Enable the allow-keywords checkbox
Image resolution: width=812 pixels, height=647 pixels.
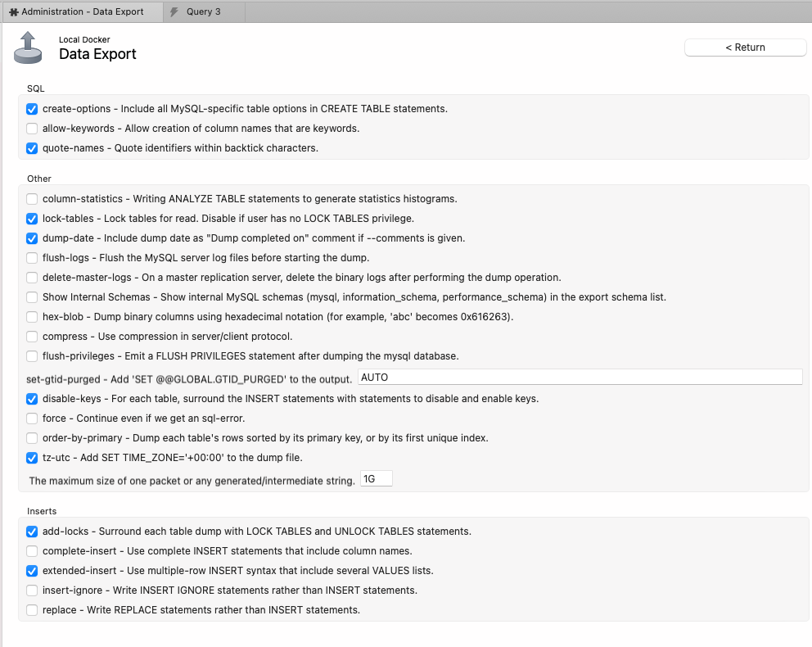coord(32,129)
